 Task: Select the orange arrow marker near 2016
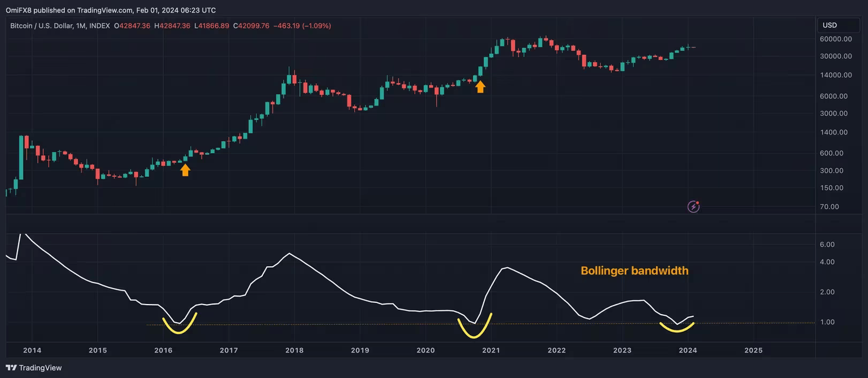(x=185, y=170)
